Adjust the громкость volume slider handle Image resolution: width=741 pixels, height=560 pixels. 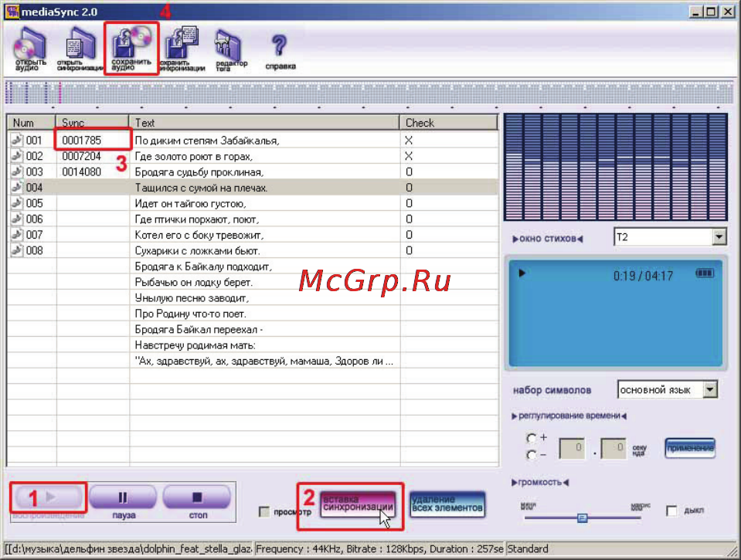pyautogui.click(x=583, y=518)
